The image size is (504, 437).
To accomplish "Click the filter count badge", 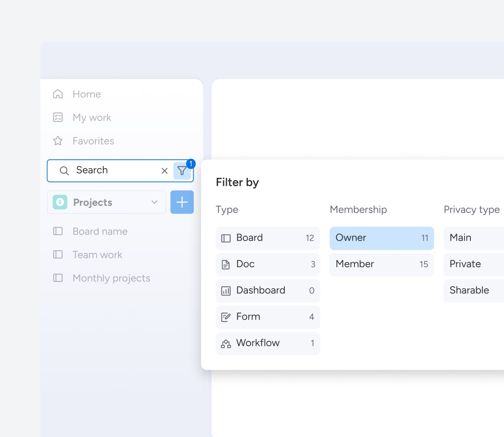I will (x=191, y=164).
